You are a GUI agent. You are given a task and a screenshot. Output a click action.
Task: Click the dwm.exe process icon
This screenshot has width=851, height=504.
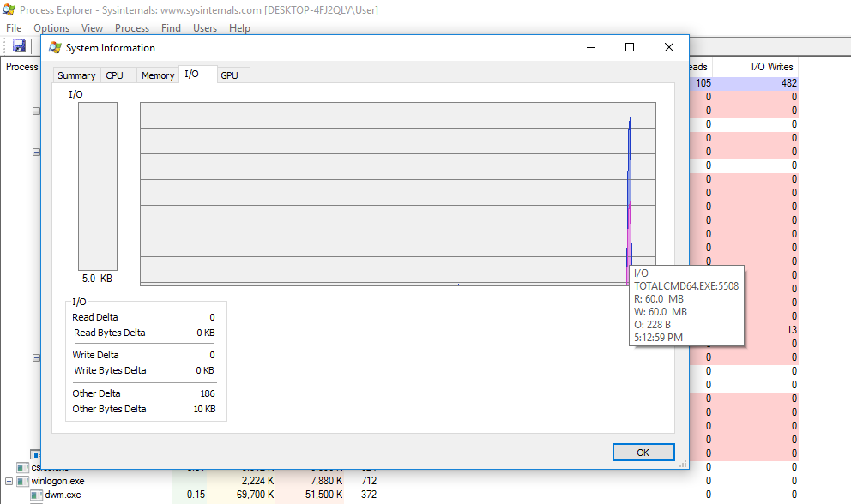pos(37,495)
